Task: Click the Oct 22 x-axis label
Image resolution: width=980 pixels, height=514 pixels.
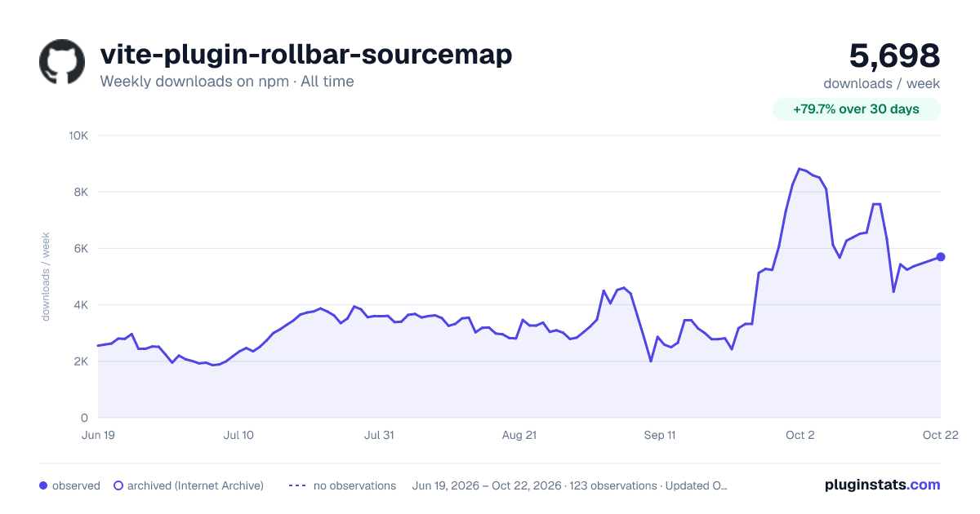Action: (x=940, y=435)
